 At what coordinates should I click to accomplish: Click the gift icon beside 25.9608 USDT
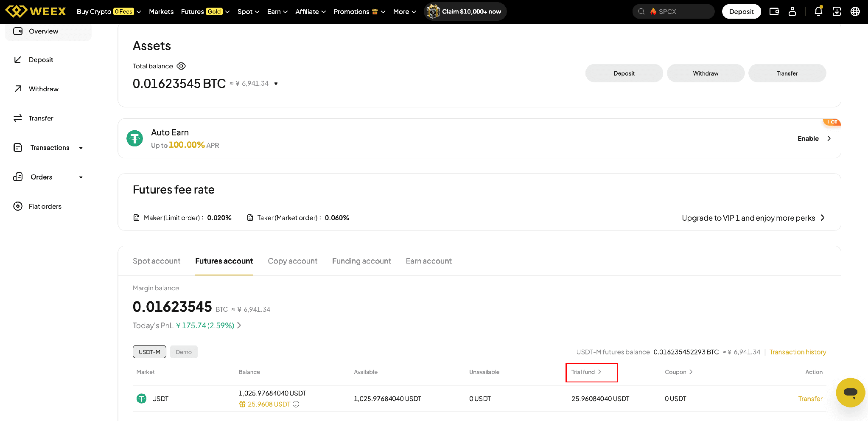242,404
